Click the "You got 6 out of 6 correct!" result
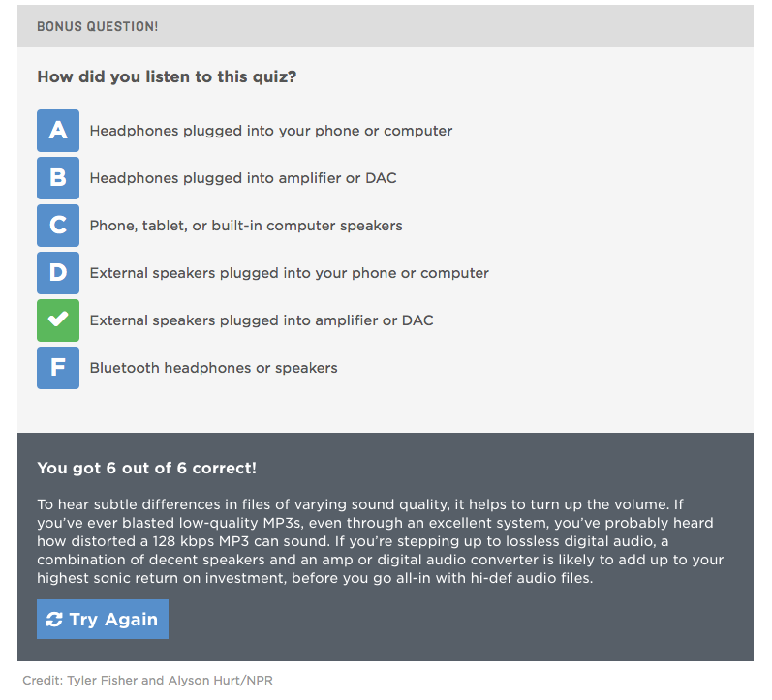Viewport: 772px width, 700px height. [146, 468]
